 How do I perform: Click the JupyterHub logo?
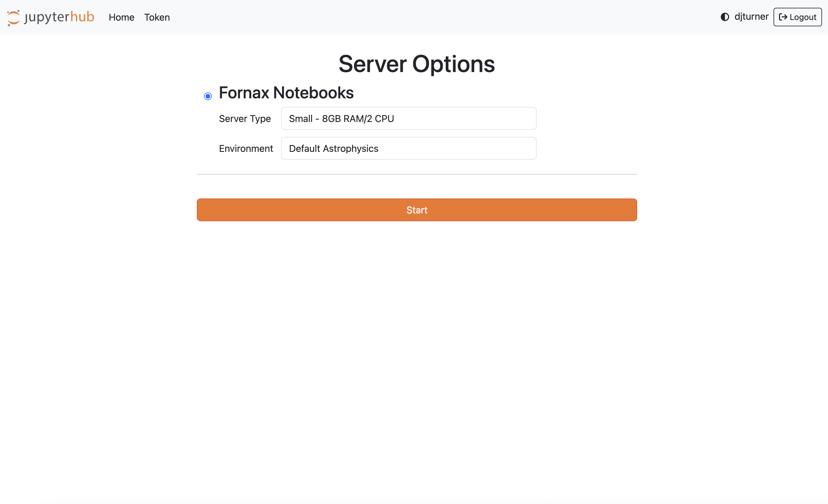[x=51, y=17]
